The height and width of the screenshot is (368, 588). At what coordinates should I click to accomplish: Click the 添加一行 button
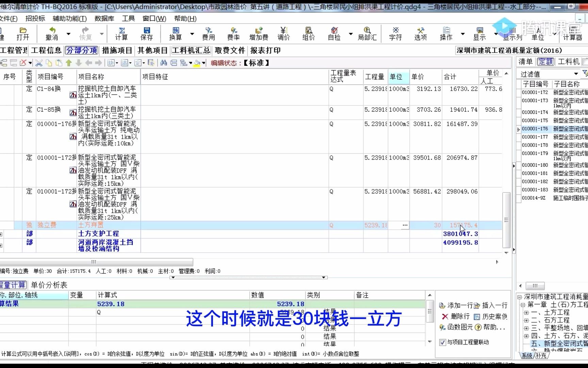click(456, 306)
